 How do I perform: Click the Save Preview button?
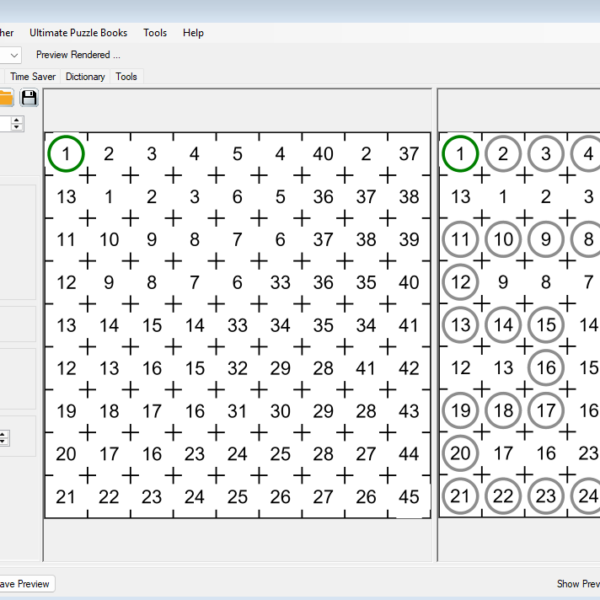(24, 583)
